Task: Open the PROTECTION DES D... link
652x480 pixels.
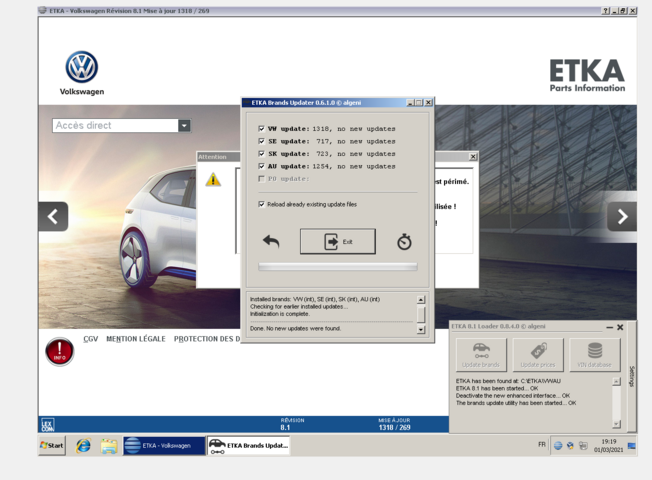Action: click(207, 339)
